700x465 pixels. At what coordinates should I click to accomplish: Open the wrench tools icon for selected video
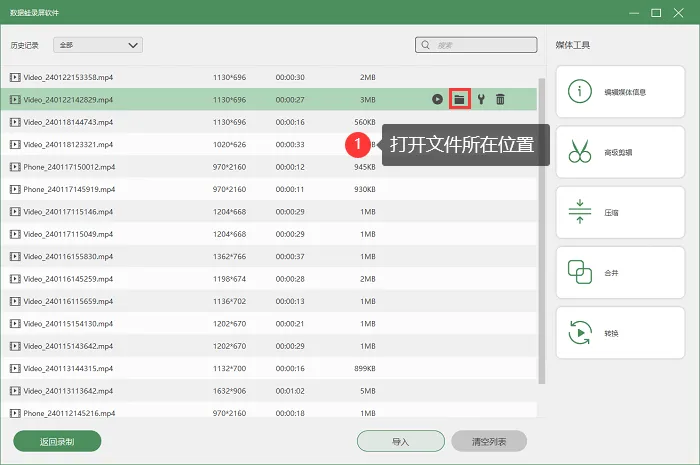click(481, 99)
